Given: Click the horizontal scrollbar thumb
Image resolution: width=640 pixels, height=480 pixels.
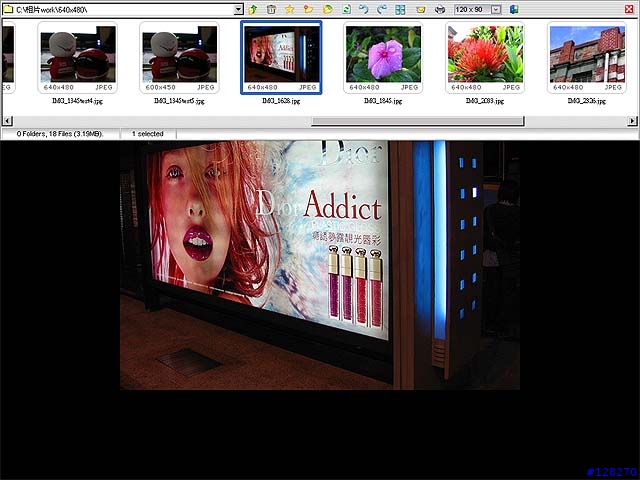Looking at the screenshot, I should point(418,121).
